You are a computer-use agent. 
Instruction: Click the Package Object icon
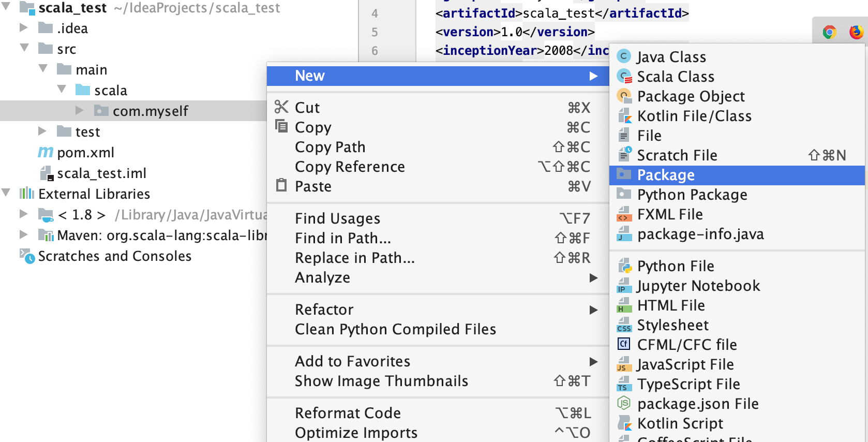[624, 96]
